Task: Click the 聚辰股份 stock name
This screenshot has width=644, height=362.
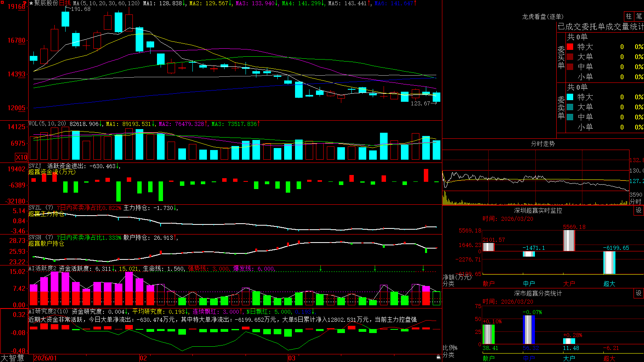Action: [x=46, y=3]
